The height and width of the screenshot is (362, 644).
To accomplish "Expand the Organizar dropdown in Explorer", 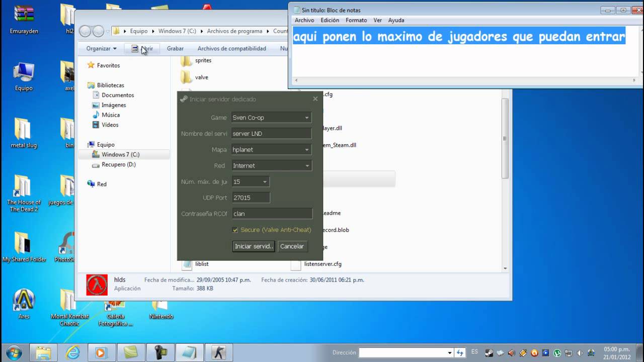I will [101, 49].
